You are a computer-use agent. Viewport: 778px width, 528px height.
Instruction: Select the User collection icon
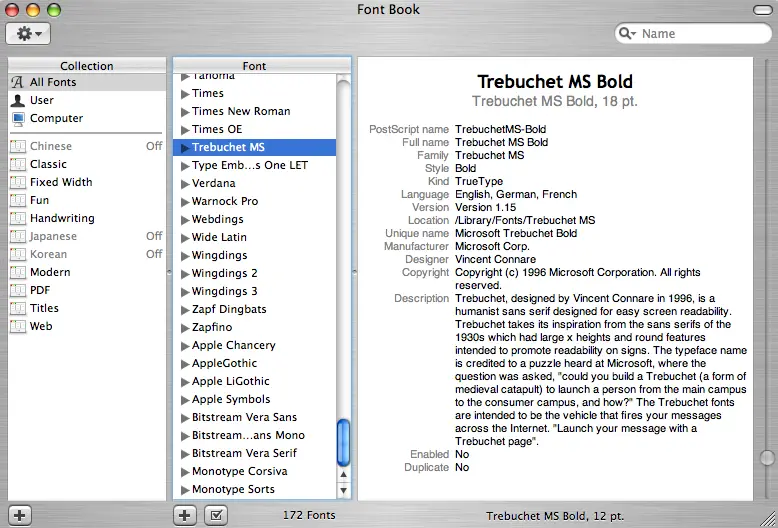[18, 100]
